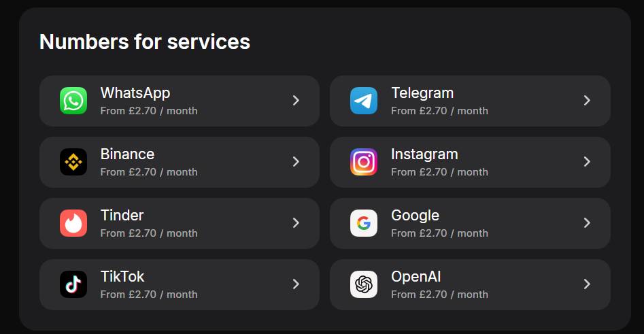Click the Tinder flame icon
The width and height of the screenshot is (644, 334).
pos(73,223)
